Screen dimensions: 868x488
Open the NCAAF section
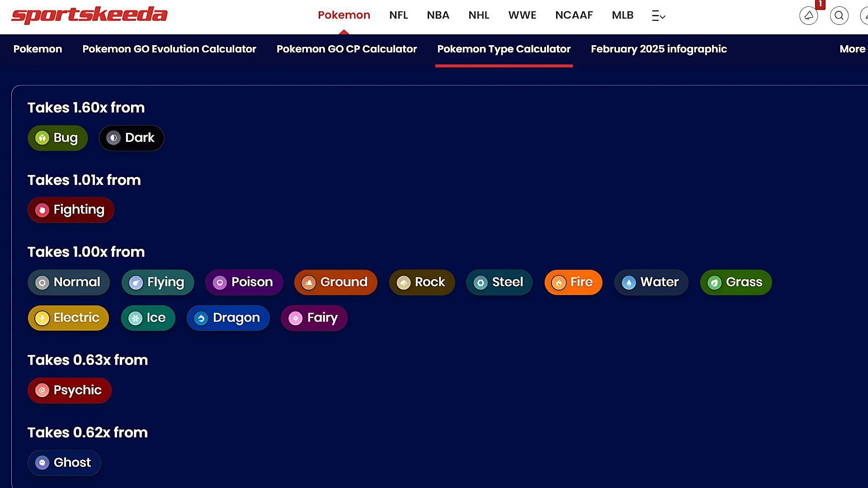pos(574,15)
